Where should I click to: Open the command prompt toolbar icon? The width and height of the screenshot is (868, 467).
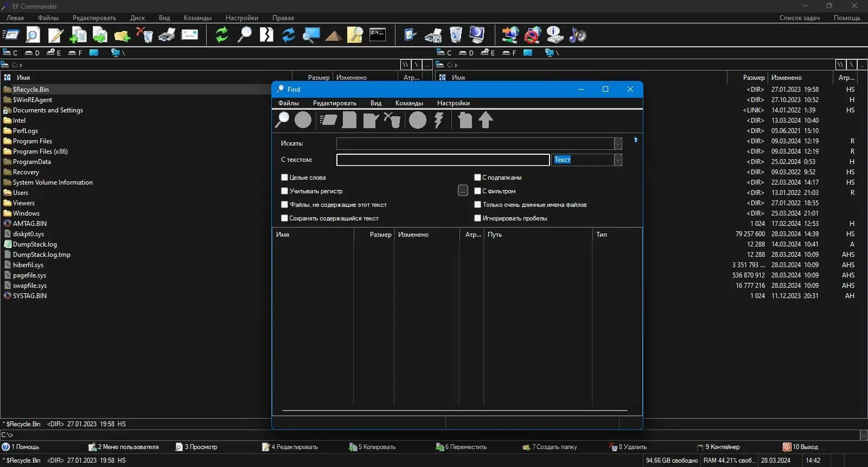tap(378, 35)
